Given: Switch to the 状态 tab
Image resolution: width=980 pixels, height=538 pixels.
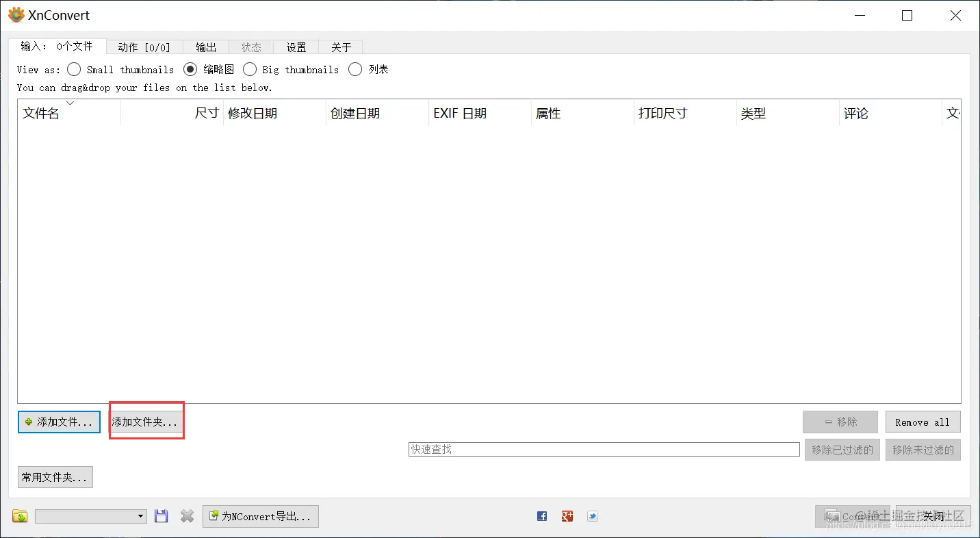Looking at the screenshot, I should [x=251, y=47].
